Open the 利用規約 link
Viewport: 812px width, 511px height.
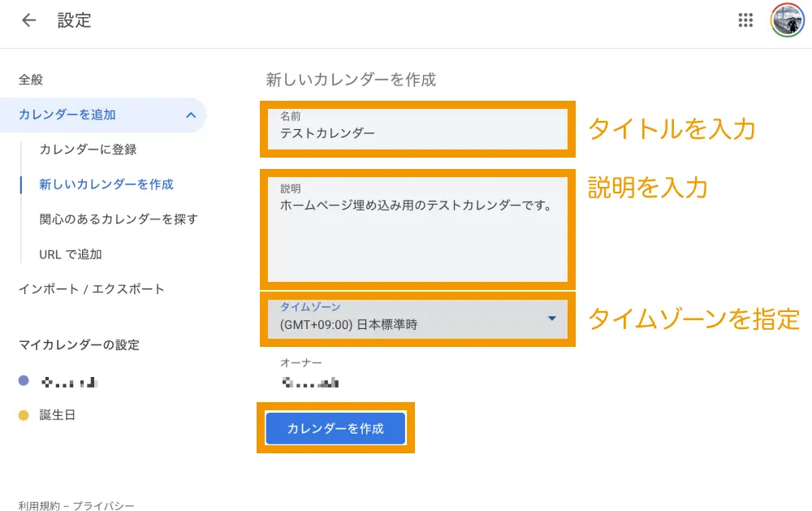39,505
